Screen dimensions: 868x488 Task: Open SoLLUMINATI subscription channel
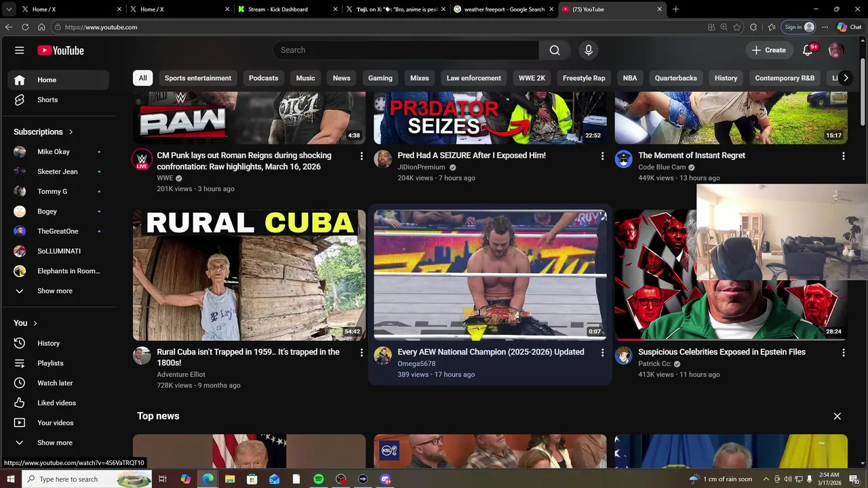58,251
